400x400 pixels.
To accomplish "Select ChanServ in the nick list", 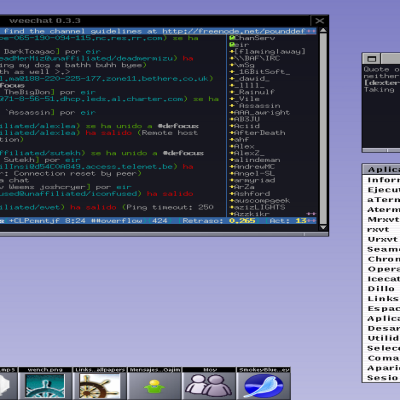I will click(255, 38).
